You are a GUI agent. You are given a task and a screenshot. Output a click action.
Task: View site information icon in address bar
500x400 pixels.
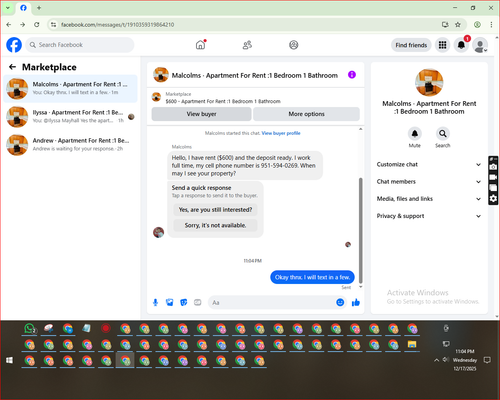53,24
